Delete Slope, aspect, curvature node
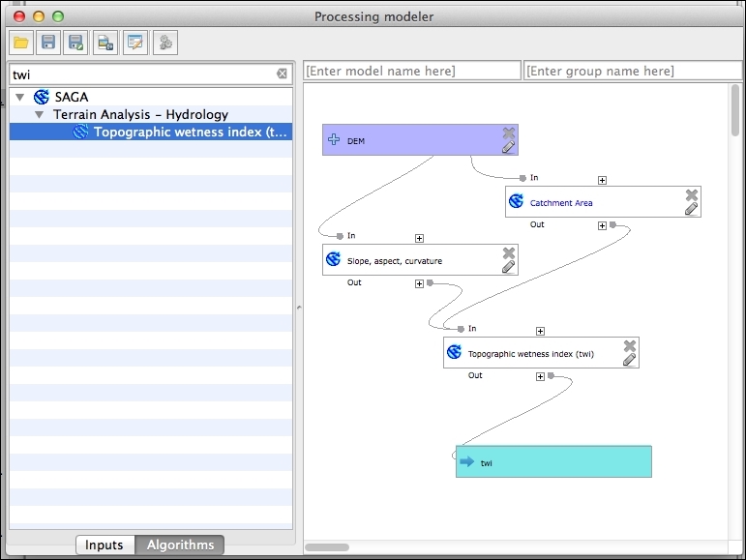This screenshot has width=746, height=560. coord(509,252)
